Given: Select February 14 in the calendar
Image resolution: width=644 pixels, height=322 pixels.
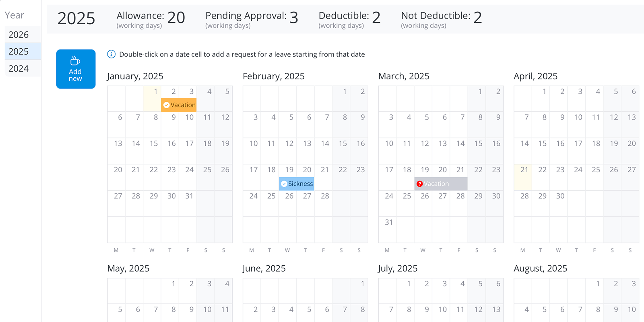Looking at the screenshot, I should [x=323, y=151].
